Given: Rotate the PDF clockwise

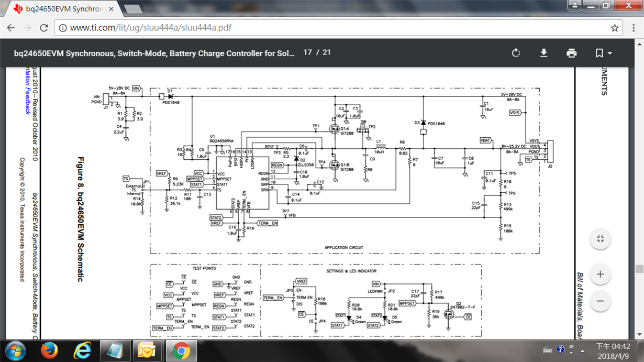Looking at the screenshot, I should (516, 53).
